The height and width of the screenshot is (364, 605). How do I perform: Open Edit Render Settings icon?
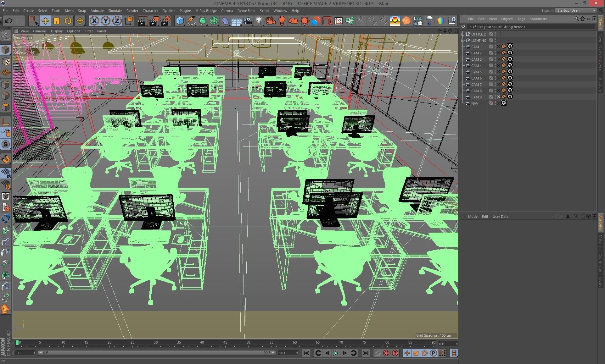coord(165,21)
